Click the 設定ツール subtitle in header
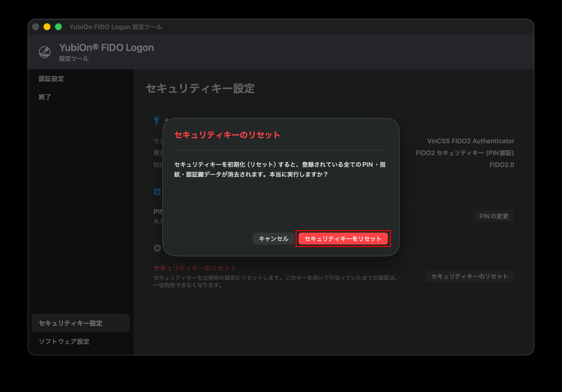Screen dimensions: 562x392 pyautogui.click(x=74, y=59)
